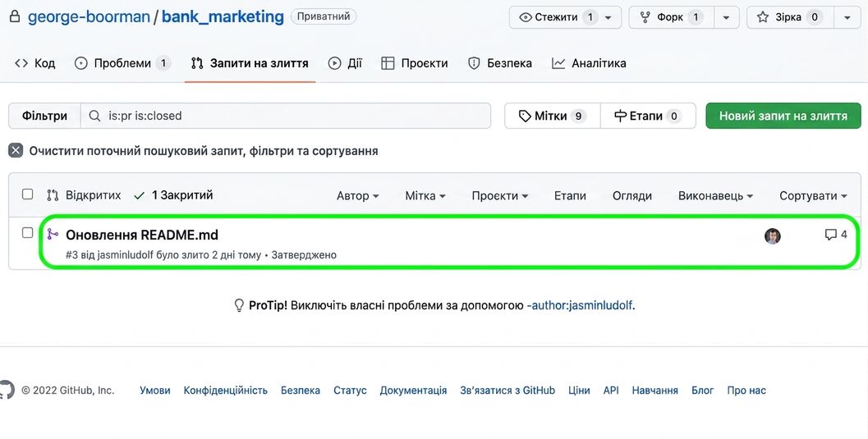
Task: Expand the Стежити dropdown arrow
Action: [x=609, y=17]
